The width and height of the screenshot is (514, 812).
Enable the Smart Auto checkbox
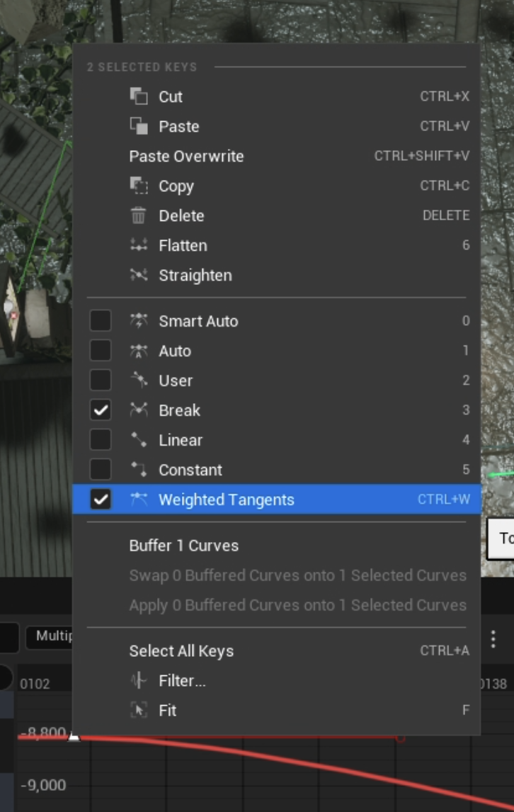coord(101,320)
